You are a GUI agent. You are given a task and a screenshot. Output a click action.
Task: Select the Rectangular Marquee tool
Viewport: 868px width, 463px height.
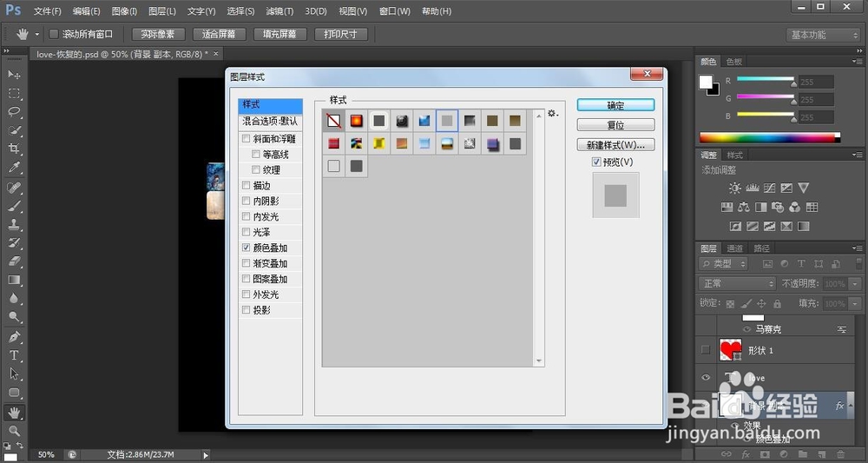click(14, 93)
